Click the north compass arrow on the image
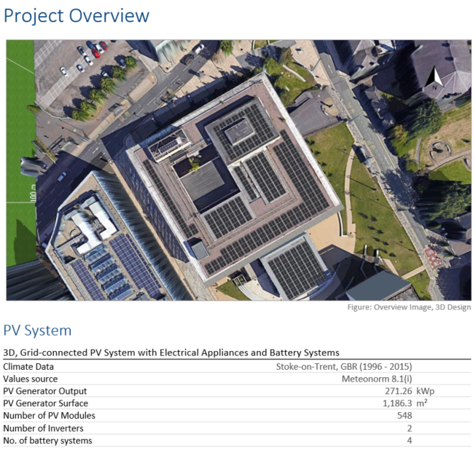This screenshot has height=450, width=476. [x=436, y=79]
